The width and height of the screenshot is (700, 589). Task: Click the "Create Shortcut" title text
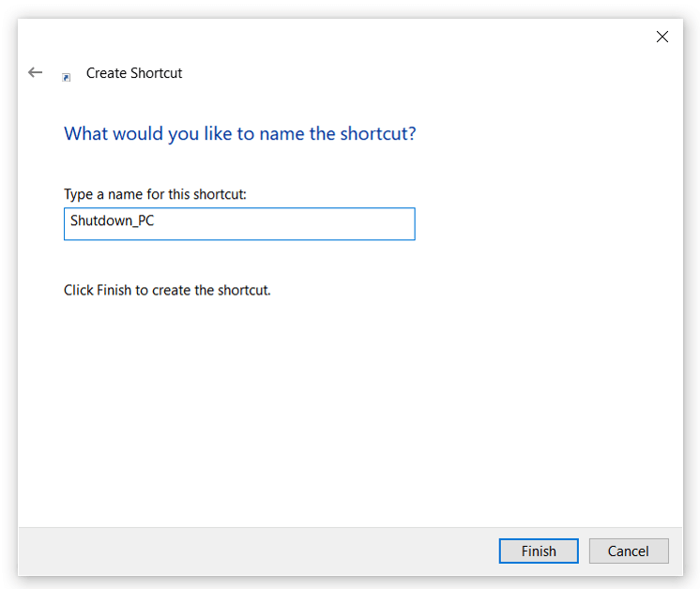(x=134, y=73)
